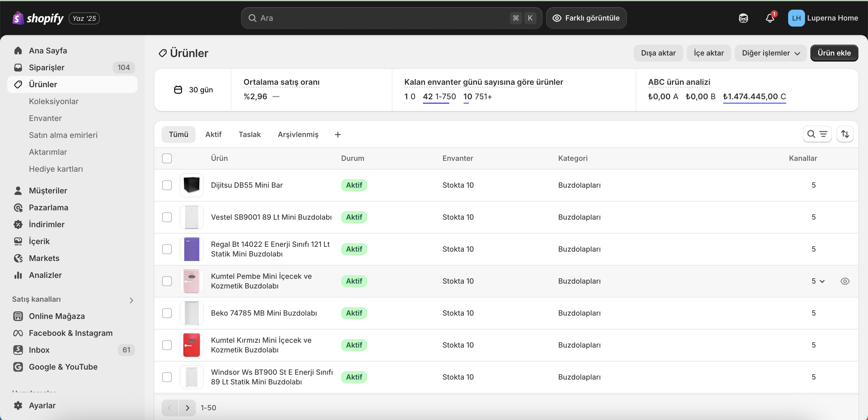Viewport: 868px width, 420px height.
Task: Select the Pazarlama megaphone icon
Action: point(18,208)
